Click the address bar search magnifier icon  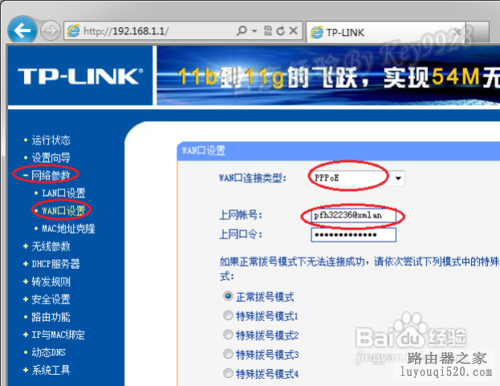coord(242,31)
